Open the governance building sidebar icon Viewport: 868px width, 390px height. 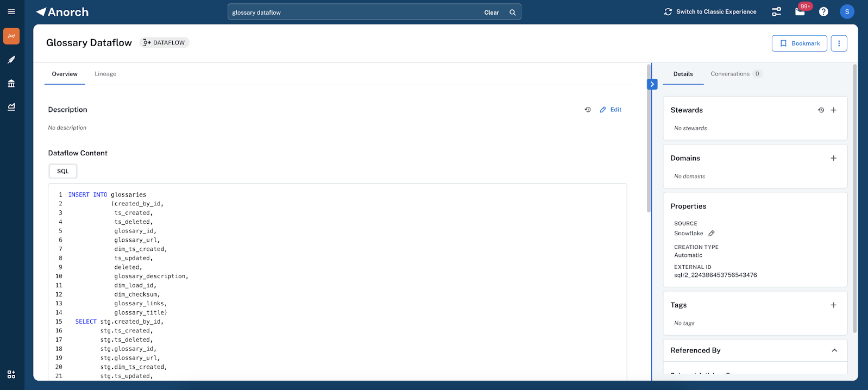[11, 84]
